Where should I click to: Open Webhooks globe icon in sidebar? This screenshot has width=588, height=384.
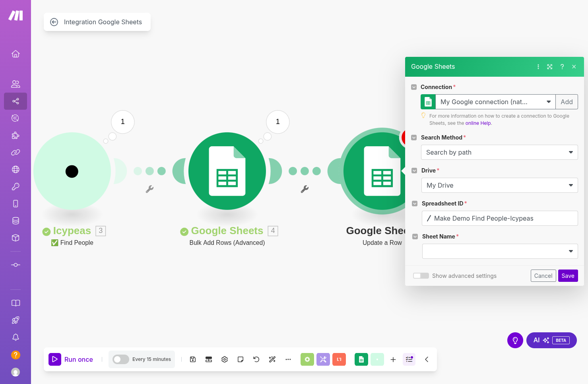16,169
